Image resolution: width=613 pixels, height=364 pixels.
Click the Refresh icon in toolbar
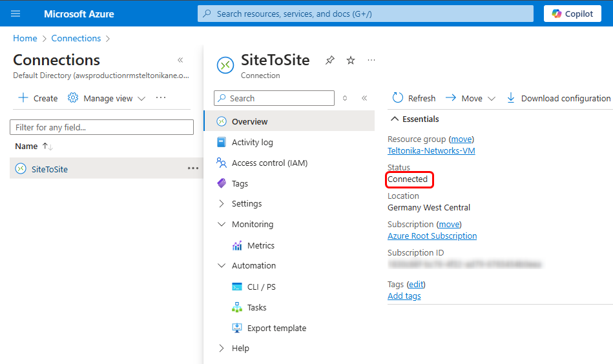[398, 98]
